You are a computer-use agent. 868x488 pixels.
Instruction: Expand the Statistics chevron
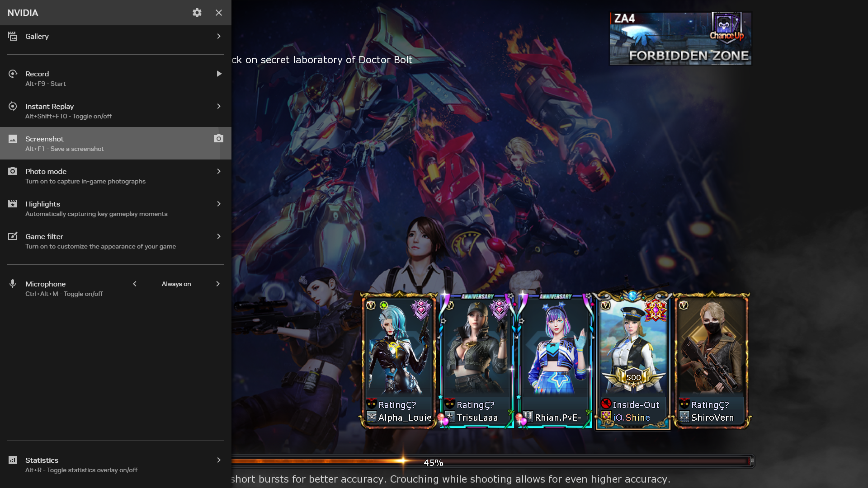click(x=219, y=460)
